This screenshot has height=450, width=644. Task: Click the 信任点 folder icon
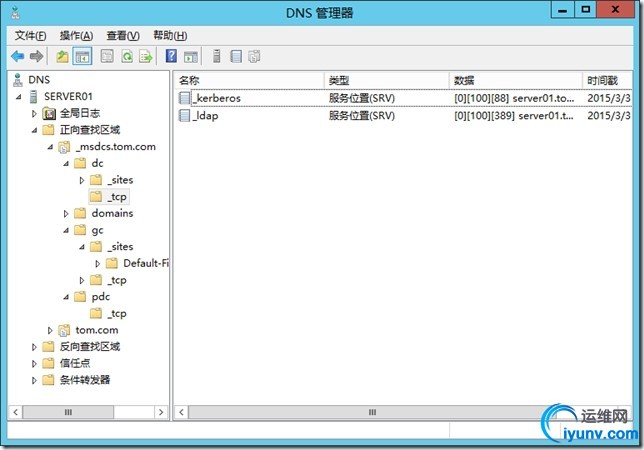[48, 363]
